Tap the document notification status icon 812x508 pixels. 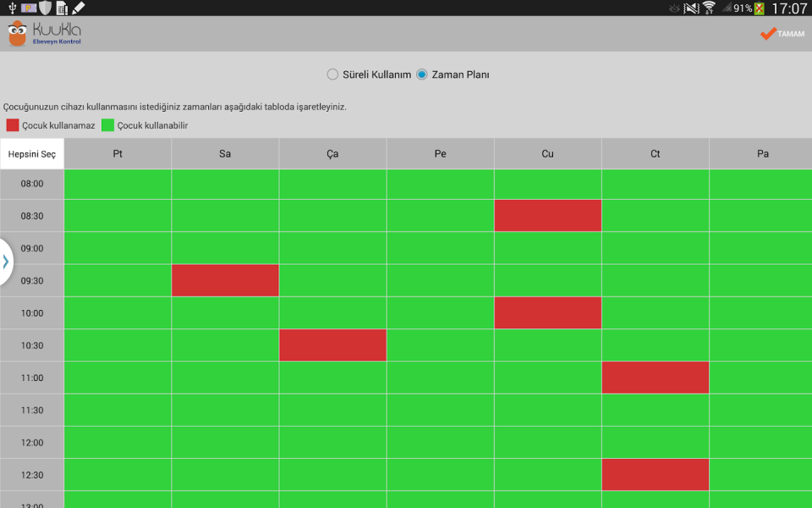click(x=62, y=8)
